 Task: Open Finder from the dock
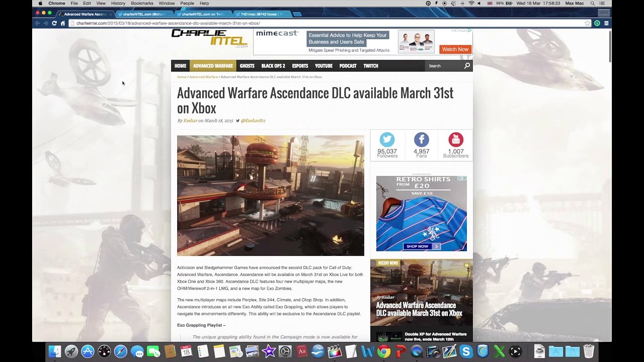pyautogui.click(x=55, y=351)
